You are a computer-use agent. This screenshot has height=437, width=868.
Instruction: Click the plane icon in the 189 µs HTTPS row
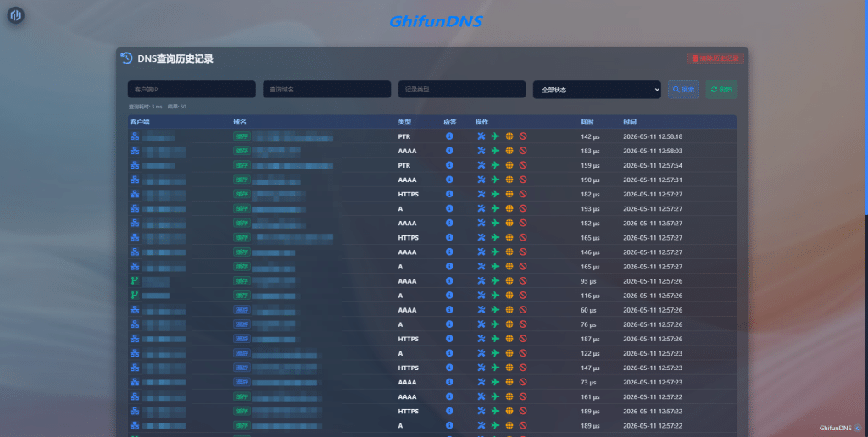pos(495,411)
